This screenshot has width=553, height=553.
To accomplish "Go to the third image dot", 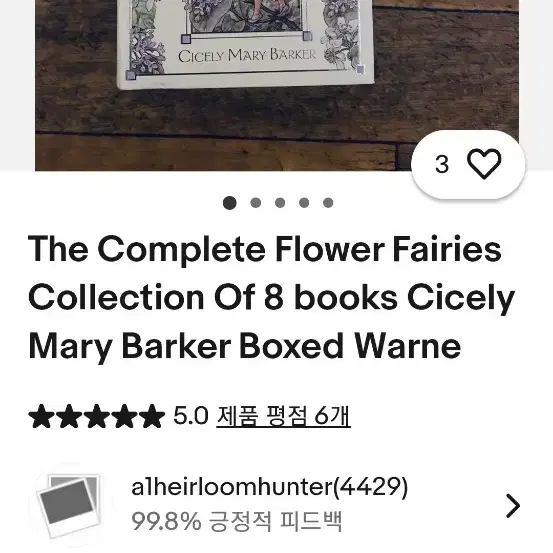I will pyautogui.click(x=280, y=203).
